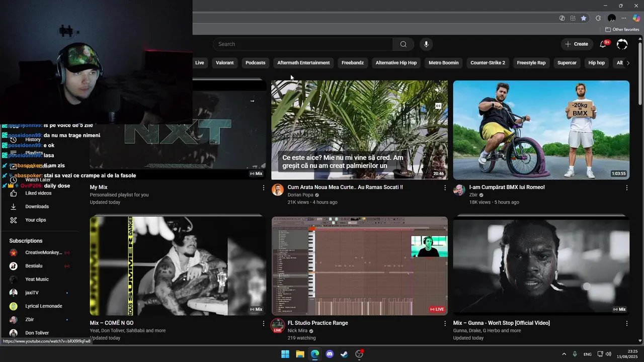Image resolution: width=644 pixels, height=362 pixels.
Task: Open the FL Studio Practice Range title
Action: click(x=318, y=323)
